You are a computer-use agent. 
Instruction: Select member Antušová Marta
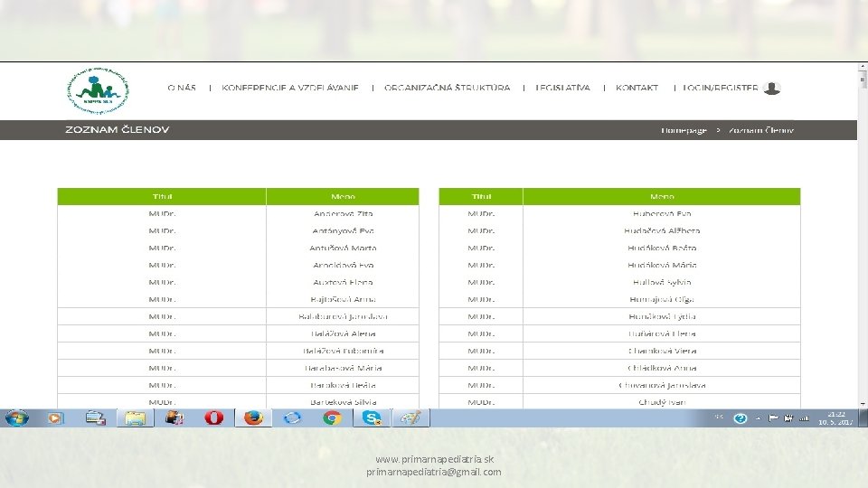click(344, 248)
